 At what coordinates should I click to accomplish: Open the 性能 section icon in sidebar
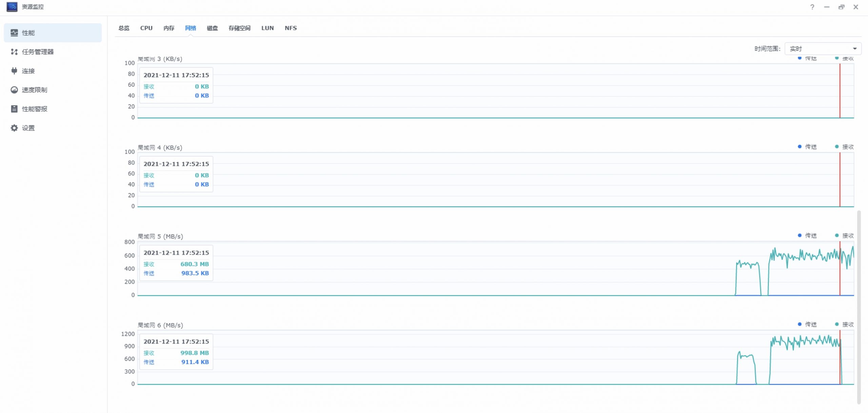tap(14, 33)
